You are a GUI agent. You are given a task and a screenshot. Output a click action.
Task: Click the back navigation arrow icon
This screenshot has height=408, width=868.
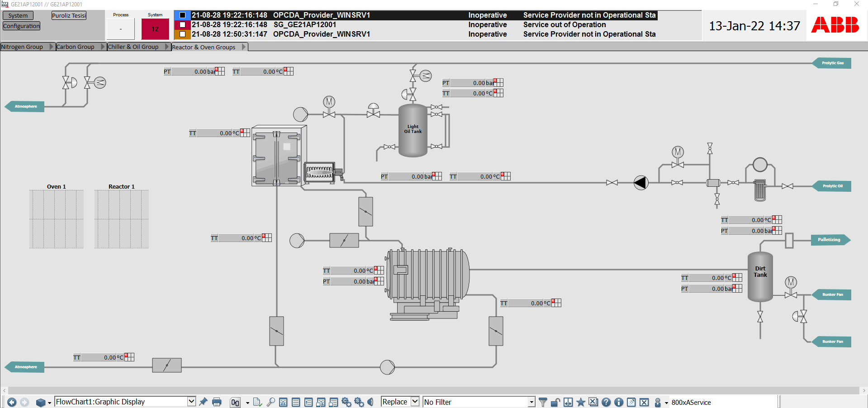[12, 402]
